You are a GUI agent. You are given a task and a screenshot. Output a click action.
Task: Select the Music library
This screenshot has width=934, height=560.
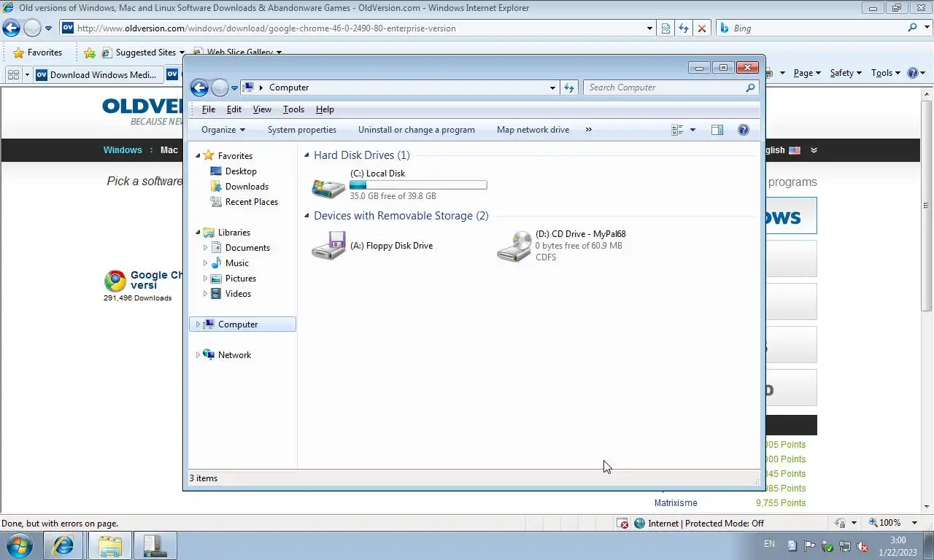(x=236, y=263)
